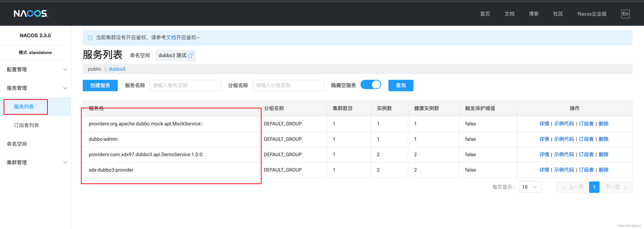Open 示例代码 for MockService provider row
644x229 pixels.
pos(564,124)
